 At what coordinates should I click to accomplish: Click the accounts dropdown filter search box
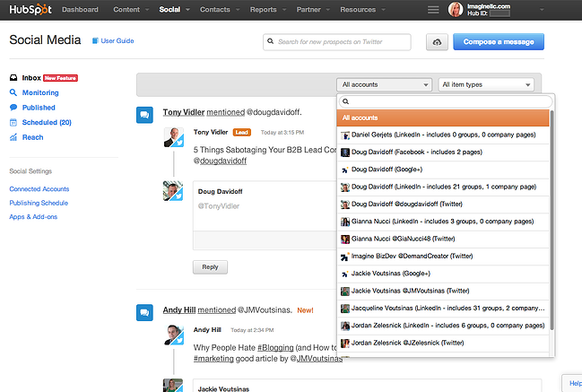(446, 101)
